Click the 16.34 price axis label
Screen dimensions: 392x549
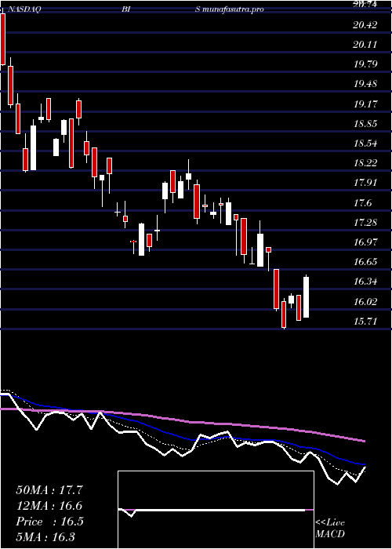click(x=365, y=282)
